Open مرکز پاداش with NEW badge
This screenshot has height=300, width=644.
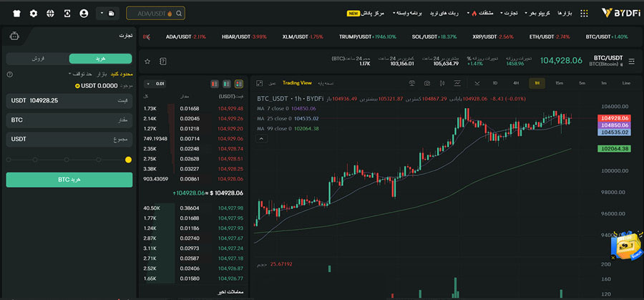click(366, 13)
